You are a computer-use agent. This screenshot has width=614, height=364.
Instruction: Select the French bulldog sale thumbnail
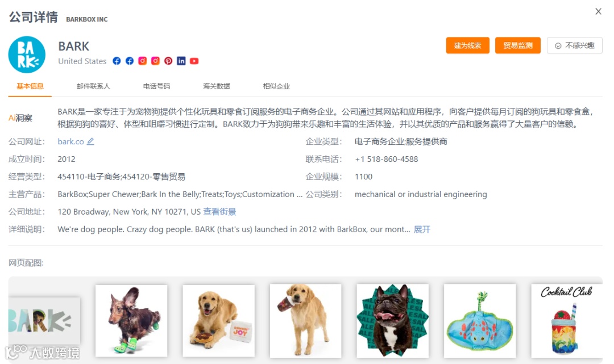point(393,321)
